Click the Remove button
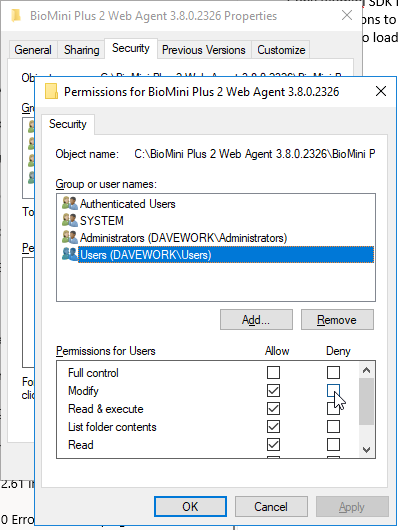Viewport: 398px width, 530px height. click(337, 319)
